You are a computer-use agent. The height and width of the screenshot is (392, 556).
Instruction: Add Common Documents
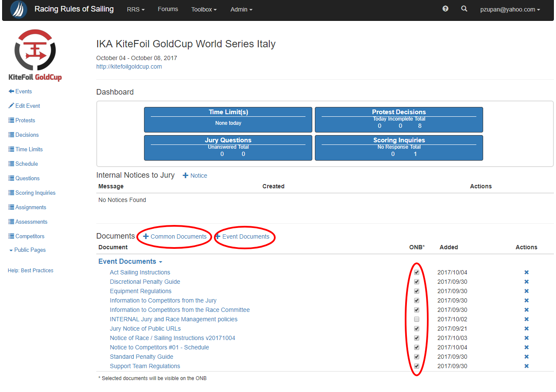coord(175,236)
